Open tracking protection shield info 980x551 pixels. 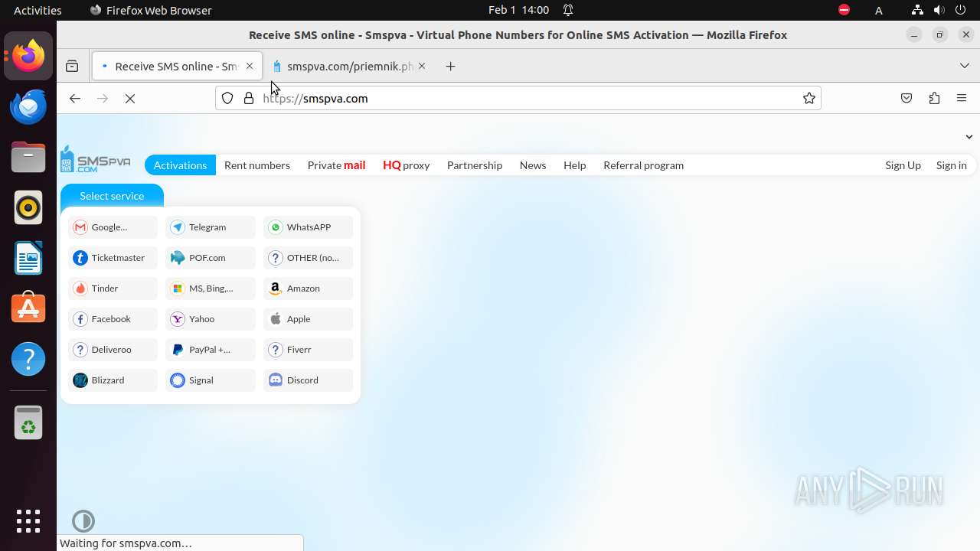(227, 98)
